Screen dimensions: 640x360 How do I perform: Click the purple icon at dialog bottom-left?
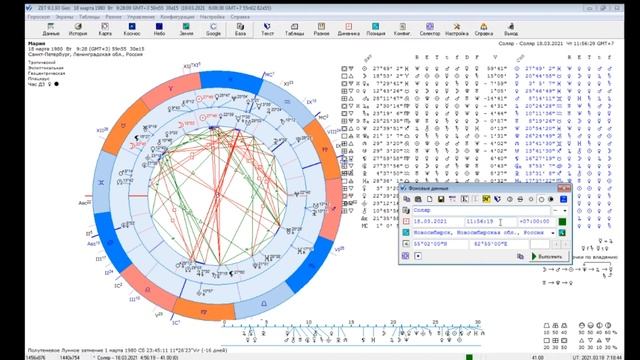(405, 256)
